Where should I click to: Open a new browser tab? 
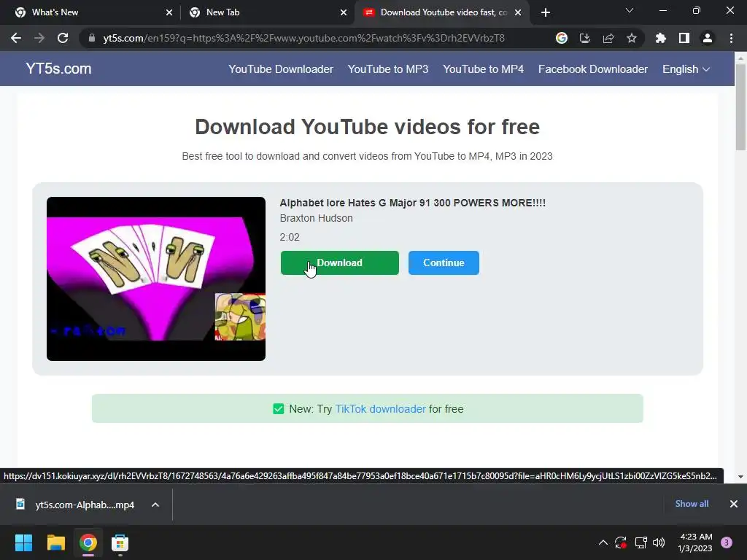tap(546, 12)
